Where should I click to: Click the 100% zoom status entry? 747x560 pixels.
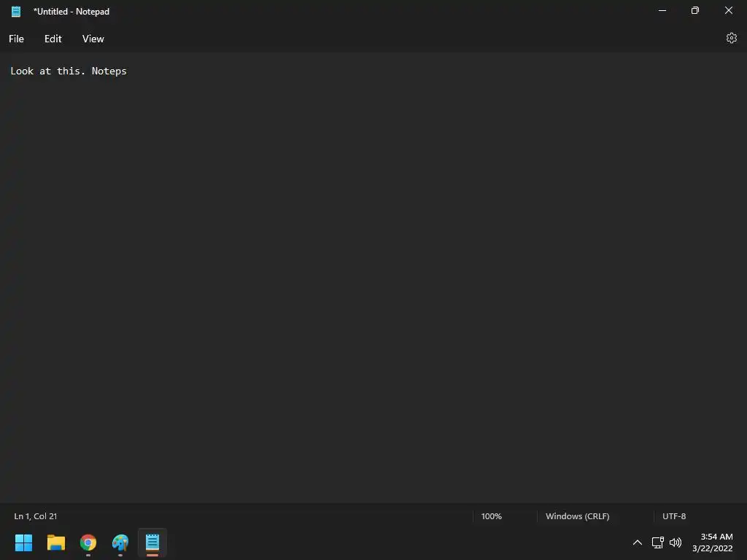[x=491, y=516]
